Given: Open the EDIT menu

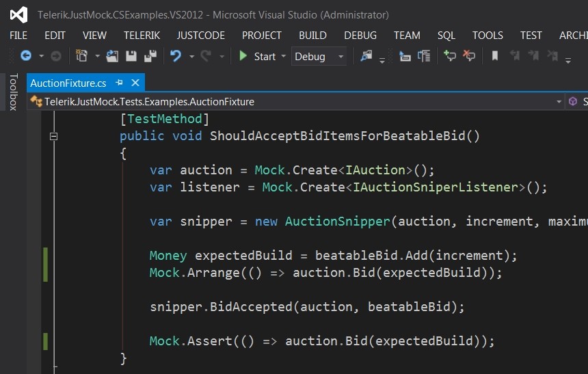Looking at the screenshot, I should (55, 36).
